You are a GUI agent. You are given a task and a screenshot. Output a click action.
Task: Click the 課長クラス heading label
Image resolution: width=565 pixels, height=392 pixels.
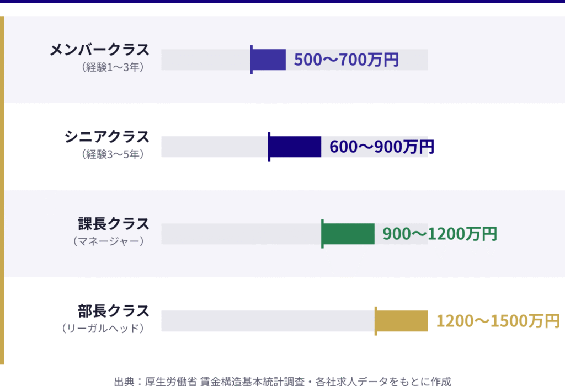(x=114, y=224)
